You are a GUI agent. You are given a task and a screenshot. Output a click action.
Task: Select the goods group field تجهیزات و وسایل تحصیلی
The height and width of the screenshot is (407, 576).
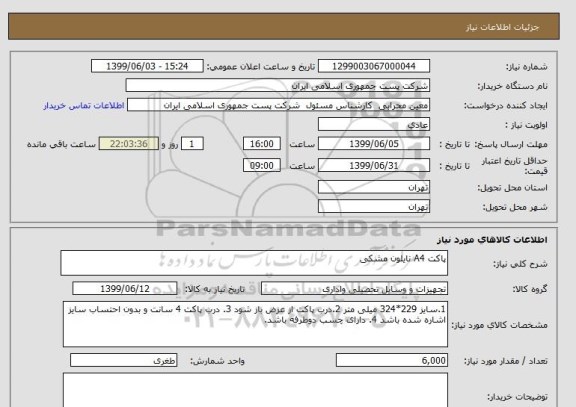coord(354,289)
